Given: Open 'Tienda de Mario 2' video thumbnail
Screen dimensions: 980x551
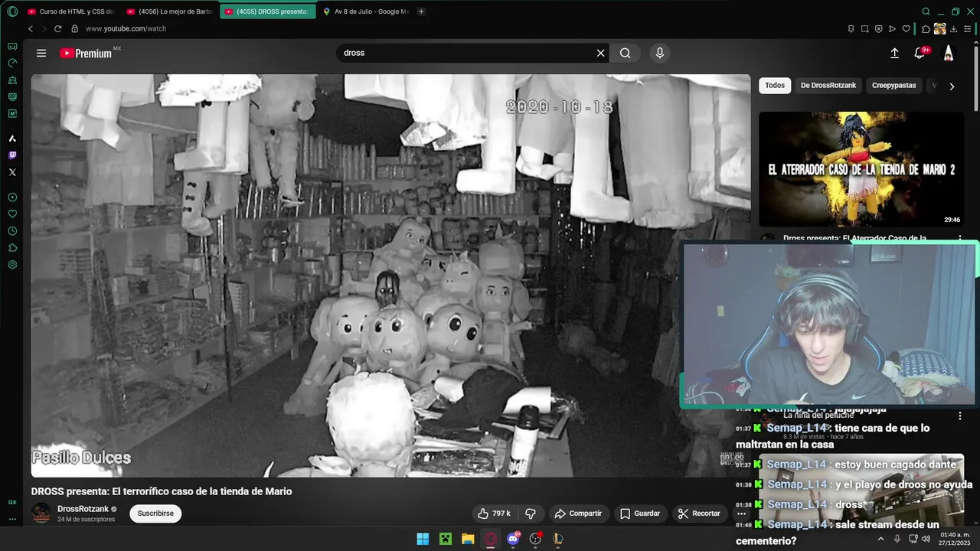Looking at the screenshot, I should pos(861,169).
